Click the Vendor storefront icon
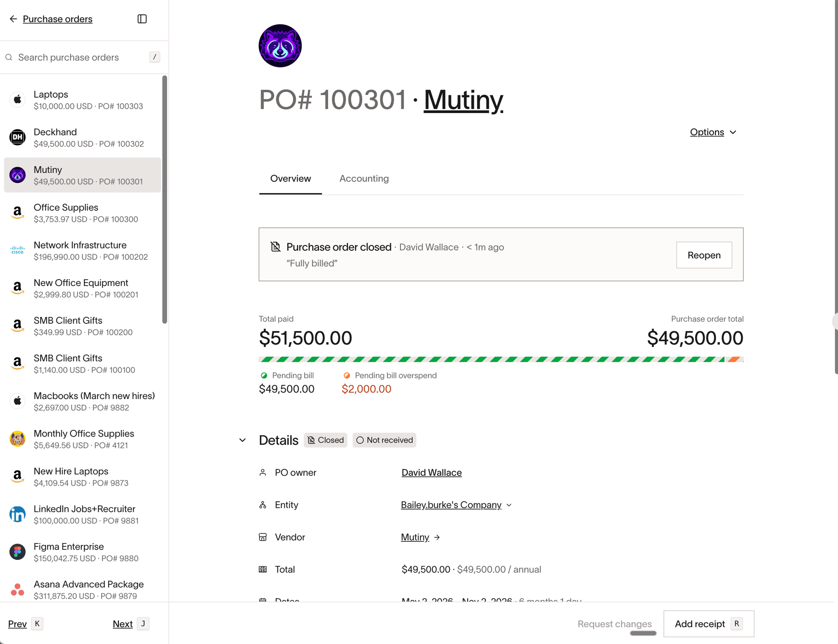The height and width of the screenshot is (644, 838). coord(263,537)
